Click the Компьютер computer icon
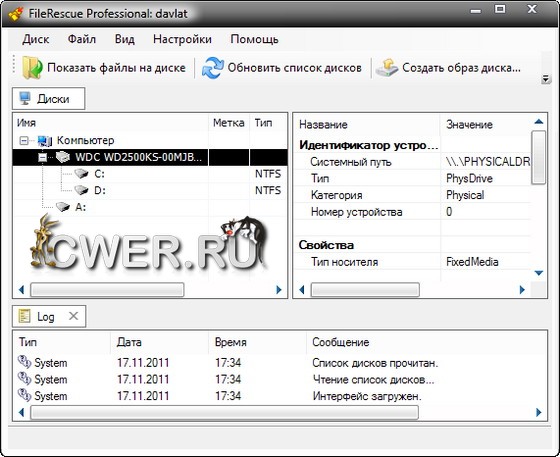 click(45, 141)
